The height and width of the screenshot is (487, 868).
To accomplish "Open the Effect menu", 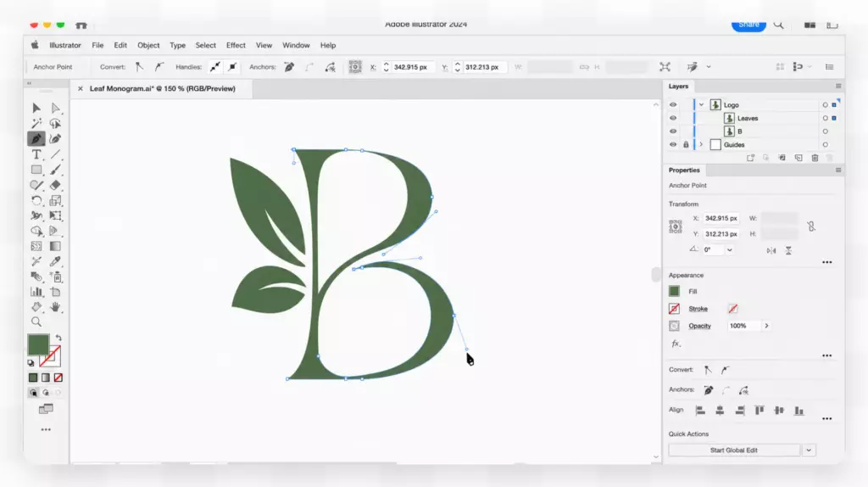I will coord(236,46).
